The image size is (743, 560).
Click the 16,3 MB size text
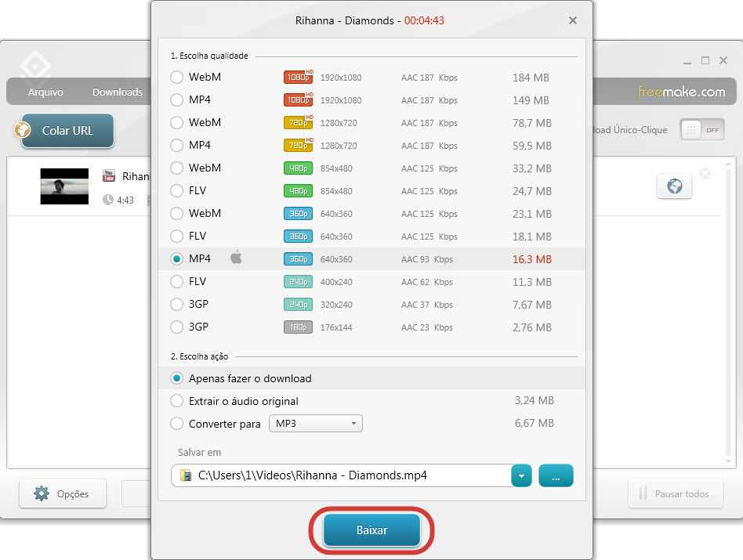coord(531,259)
